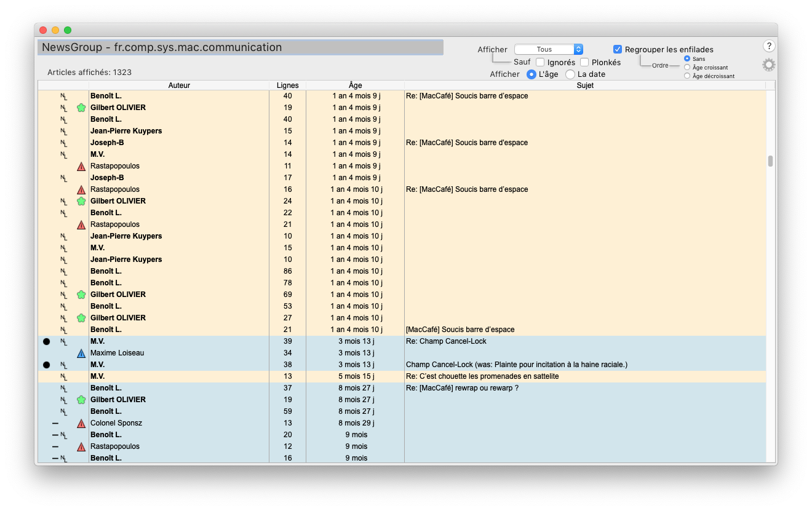This screenshot has height=511, width=812.
Task: Choose Sans order option
Action: tap(687, 59)
